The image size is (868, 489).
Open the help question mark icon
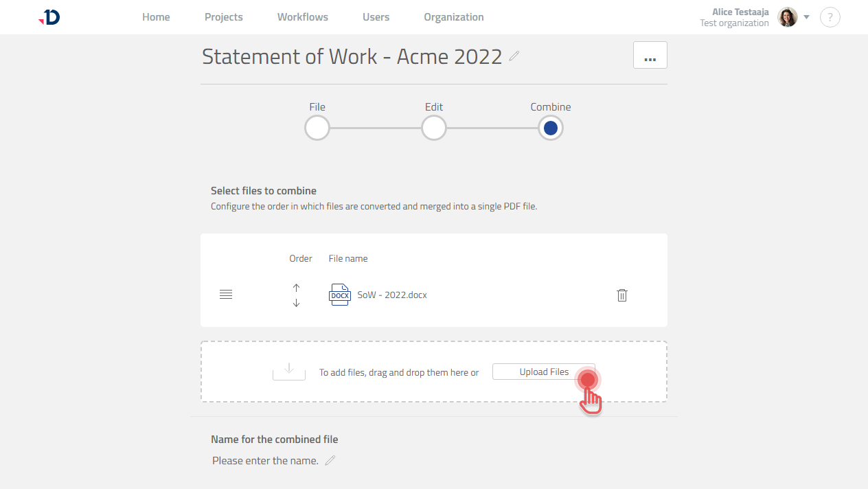[830, 17]
